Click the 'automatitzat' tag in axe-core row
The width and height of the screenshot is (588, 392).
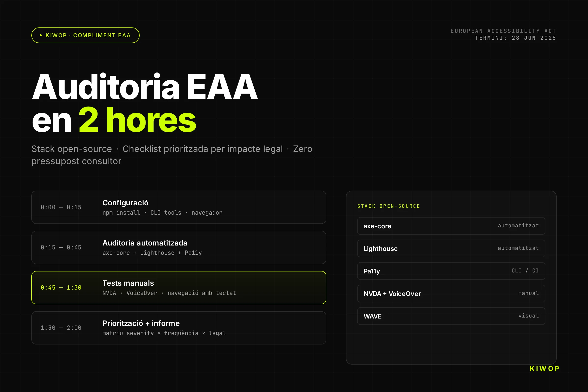click(518, 226)
